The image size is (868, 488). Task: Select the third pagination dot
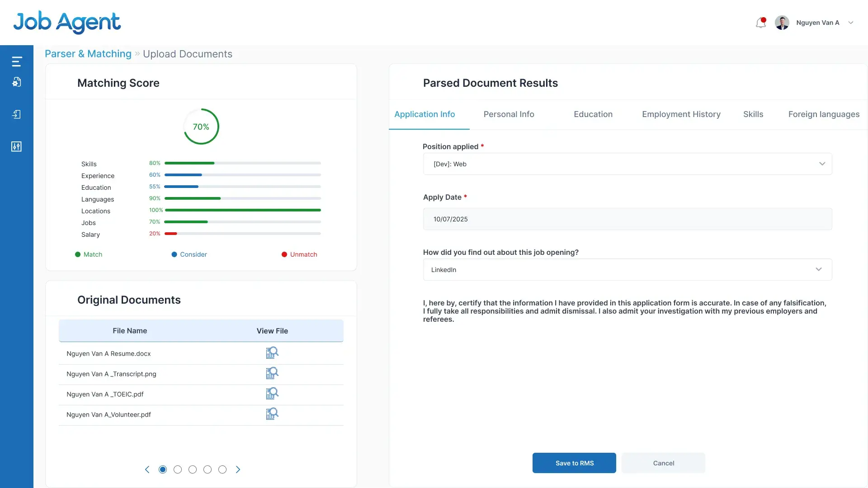[193, 469]
